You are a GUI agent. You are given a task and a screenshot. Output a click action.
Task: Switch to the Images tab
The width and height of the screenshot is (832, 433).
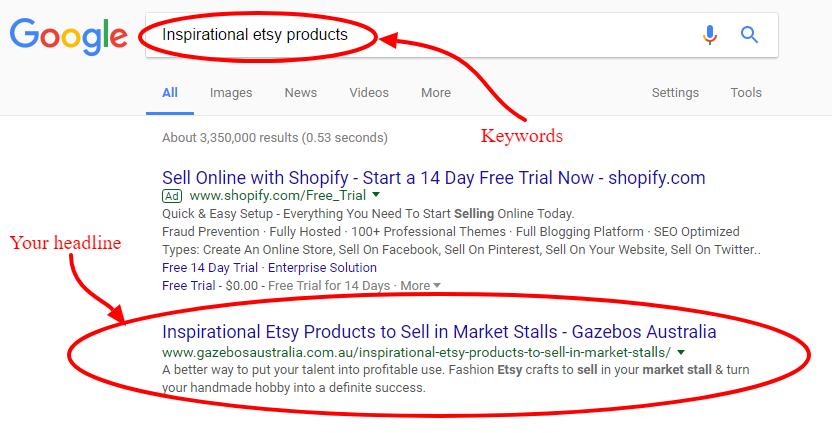(231, 93)
